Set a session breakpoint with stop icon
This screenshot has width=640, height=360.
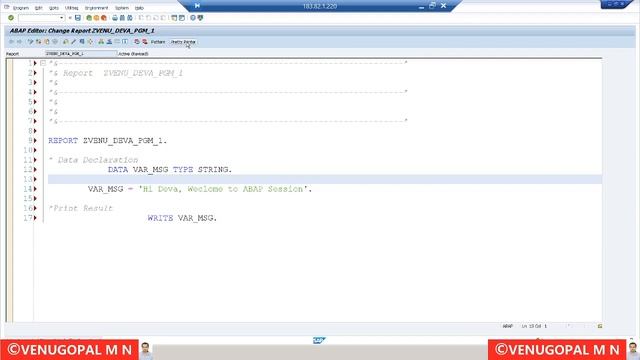(x=137, y=42)
